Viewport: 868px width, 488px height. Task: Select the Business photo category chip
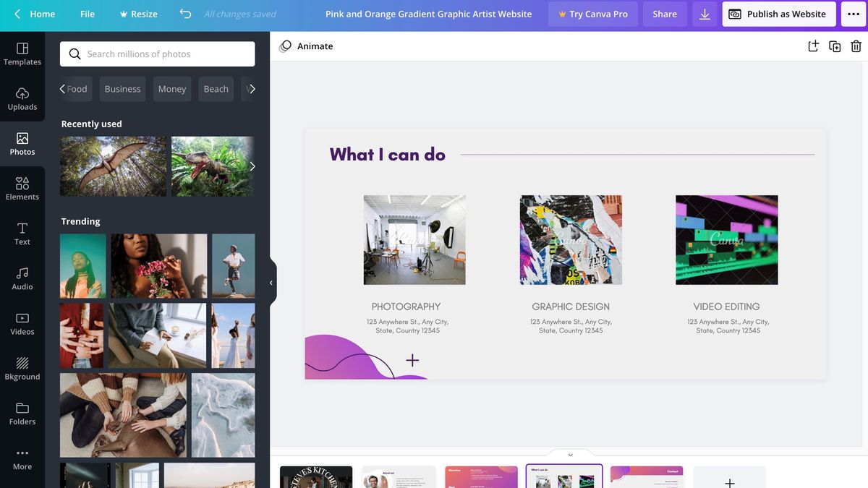(122, 88)
